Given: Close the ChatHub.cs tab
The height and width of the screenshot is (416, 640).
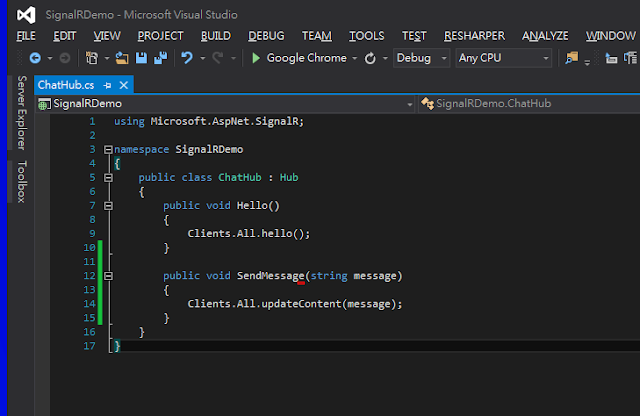Looking at the screenshot, I should coord(124,85).
